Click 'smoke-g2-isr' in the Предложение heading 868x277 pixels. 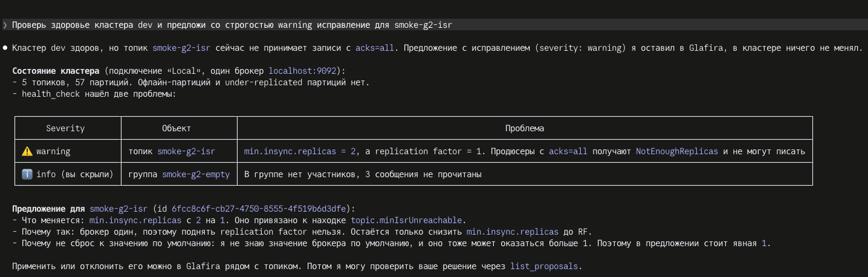tap(118, 209)
